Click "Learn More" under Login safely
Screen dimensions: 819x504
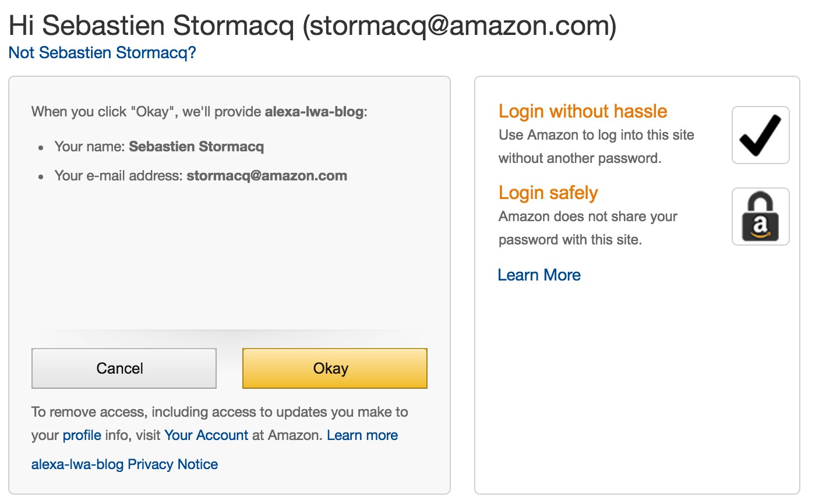(x=539, y=275)
